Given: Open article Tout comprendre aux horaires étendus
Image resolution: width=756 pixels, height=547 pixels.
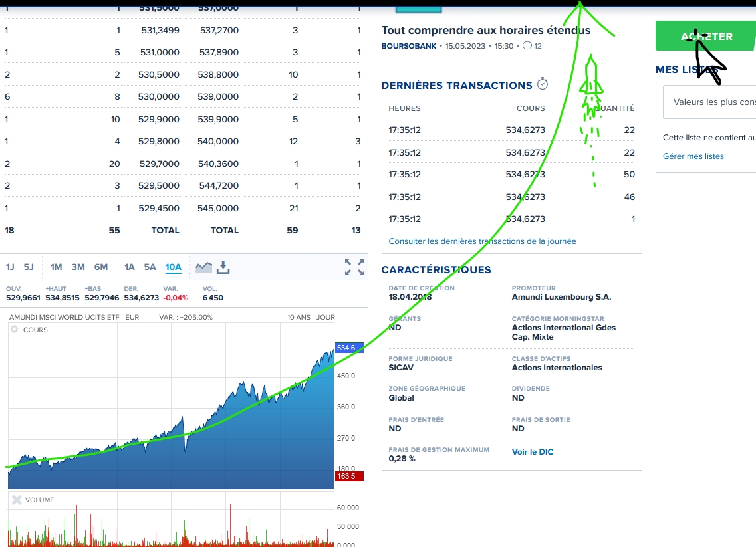Looking at the screenshot, I should click(486, 30).
